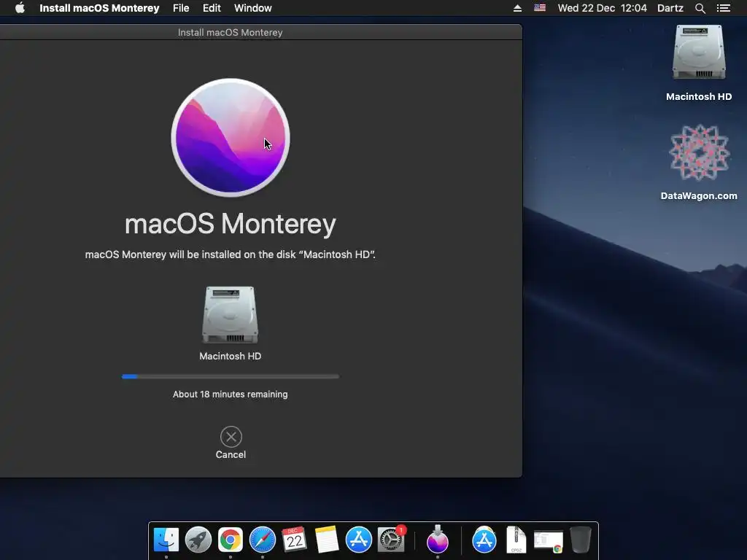The height and width of the screenshot is (560, 747).
Task: Click the install destination description text
Action: point(230,254)
